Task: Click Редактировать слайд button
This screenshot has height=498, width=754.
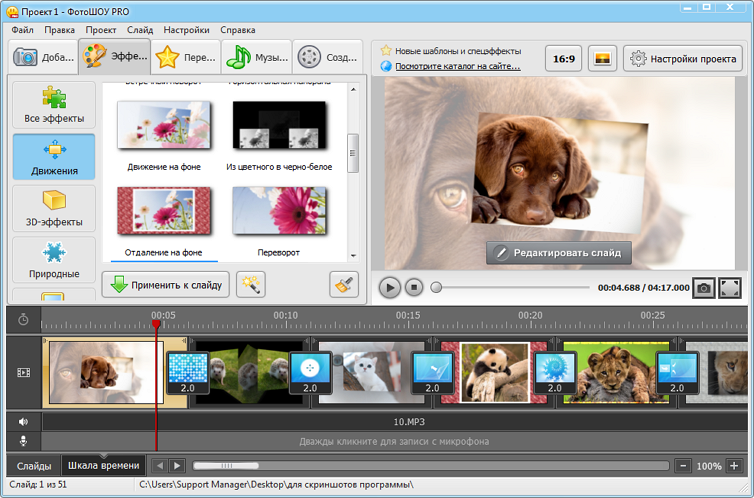Action: coord(559,253)
